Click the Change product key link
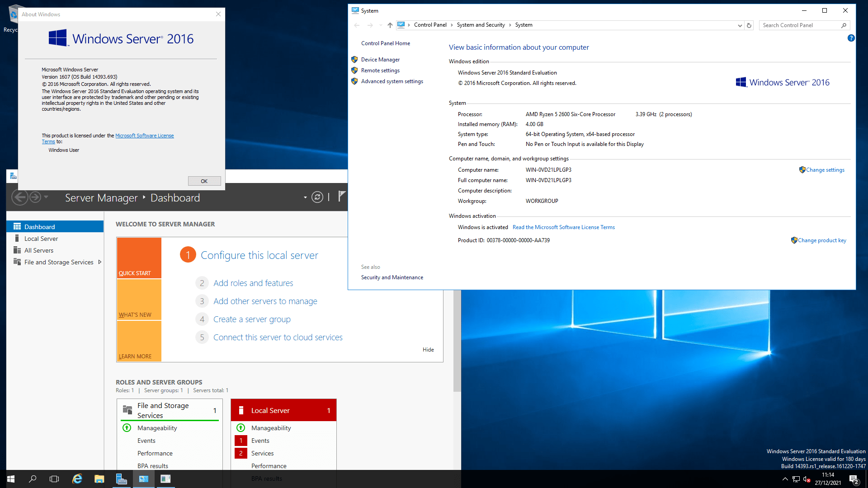 coord(822,240)
